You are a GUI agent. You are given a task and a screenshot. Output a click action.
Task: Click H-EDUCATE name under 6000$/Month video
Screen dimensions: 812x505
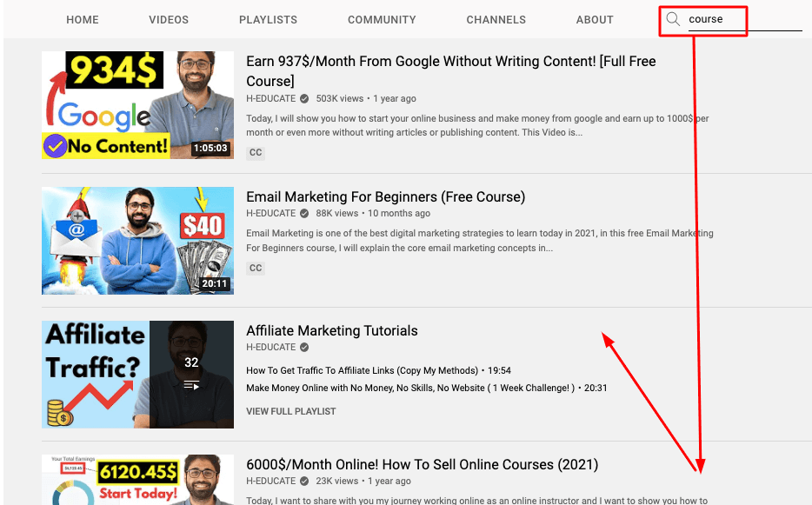(x=271, y=482)
